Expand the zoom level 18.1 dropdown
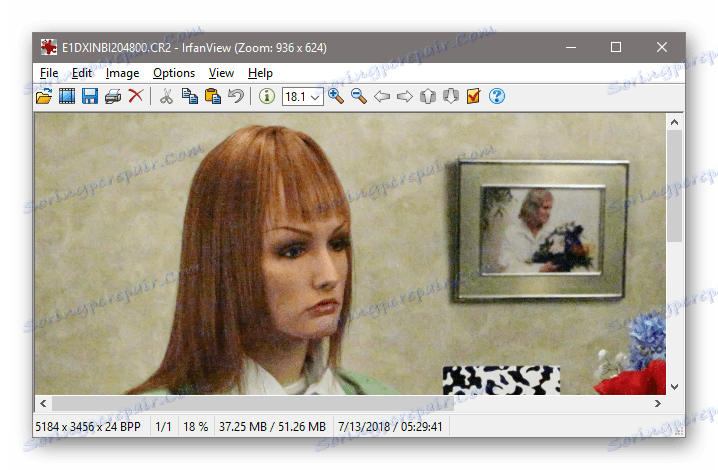The height and width of the screenshot is (470, 718). [315, 97]
